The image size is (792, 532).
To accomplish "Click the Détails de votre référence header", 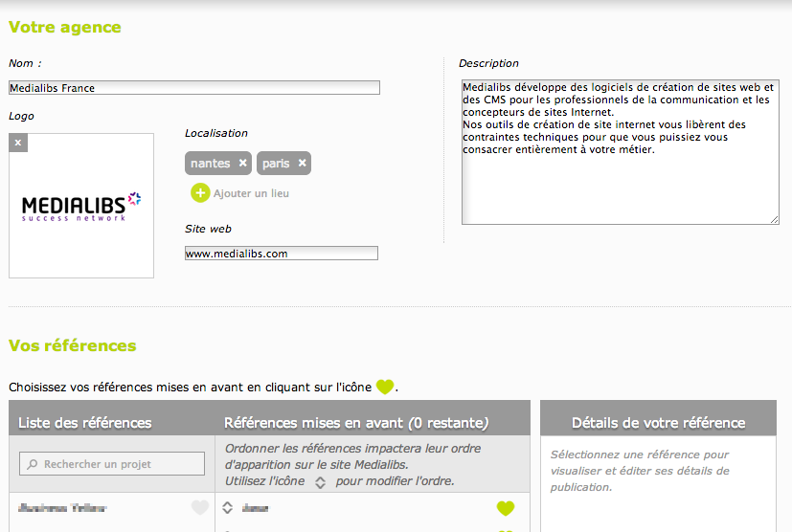I will click(658, 423).
